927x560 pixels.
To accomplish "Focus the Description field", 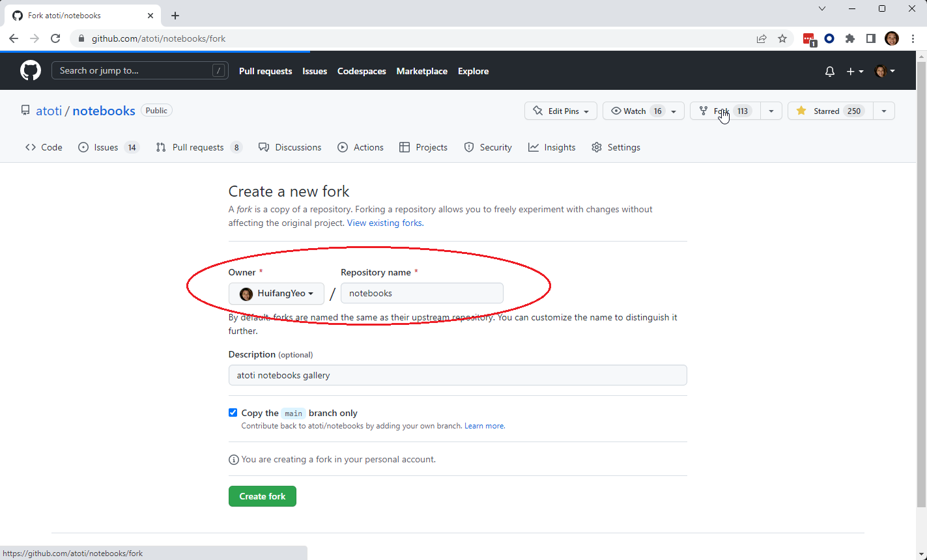I will pos(457,375).
